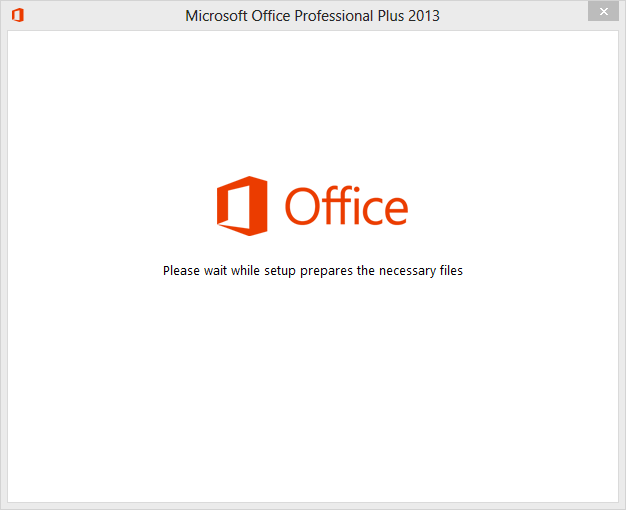The width and height of the screenshot is (626, 510).
Task: Click the word Please in the status message
Action: (181, 270)
